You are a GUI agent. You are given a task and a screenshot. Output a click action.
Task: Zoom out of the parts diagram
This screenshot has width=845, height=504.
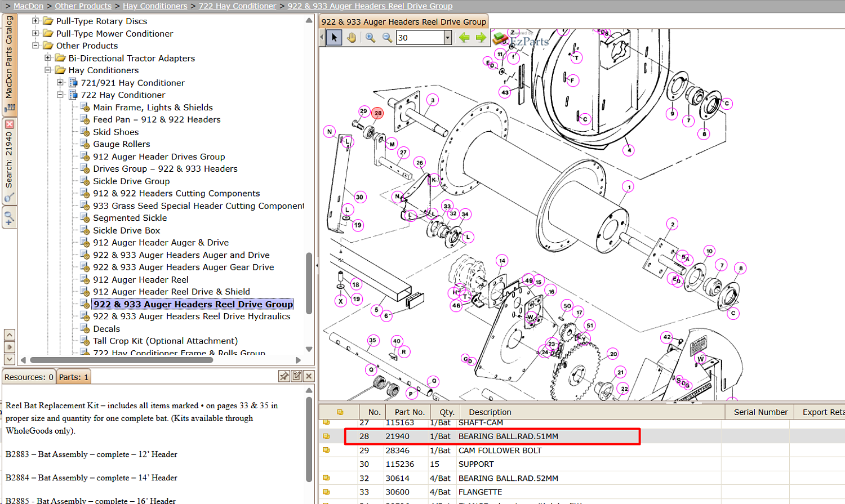click(387, 38)
